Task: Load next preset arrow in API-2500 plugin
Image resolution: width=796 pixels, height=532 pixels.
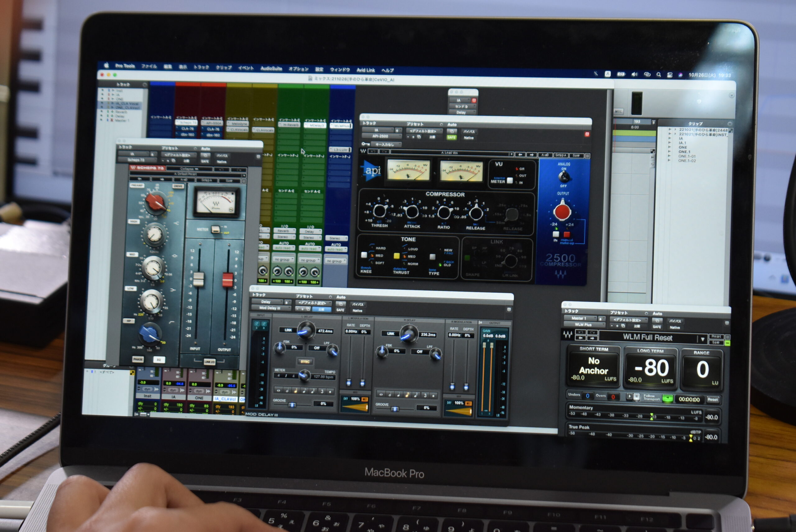Action: tap(532, 155)
